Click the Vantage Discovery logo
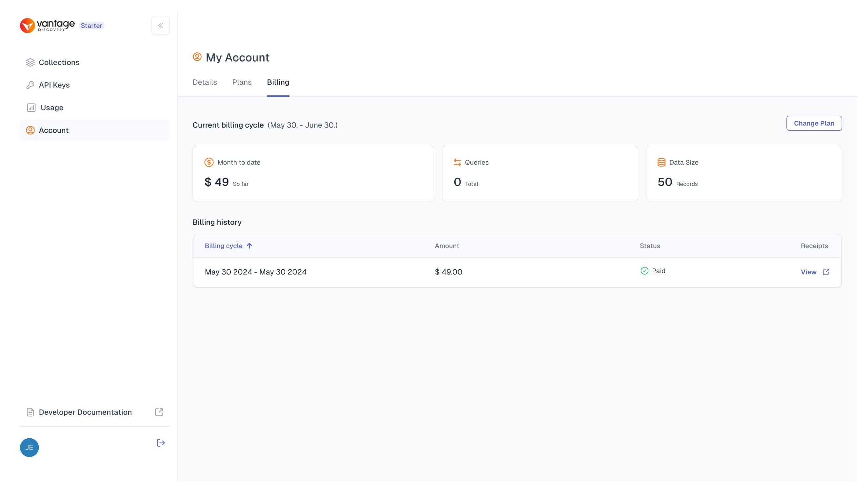Image resolution: width=868 pixels, height=495 pixels. pyautogui.click(x=47, y=25)
